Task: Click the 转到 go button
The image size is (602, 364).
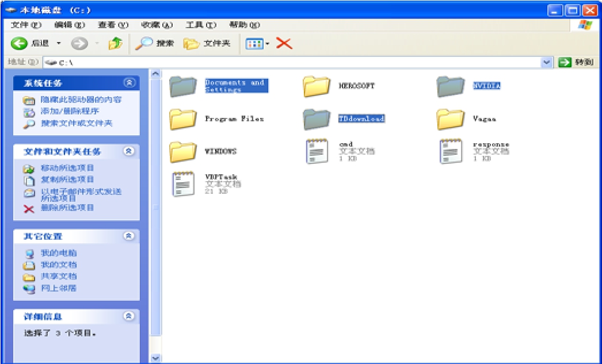Action: [x=577, y=62]
